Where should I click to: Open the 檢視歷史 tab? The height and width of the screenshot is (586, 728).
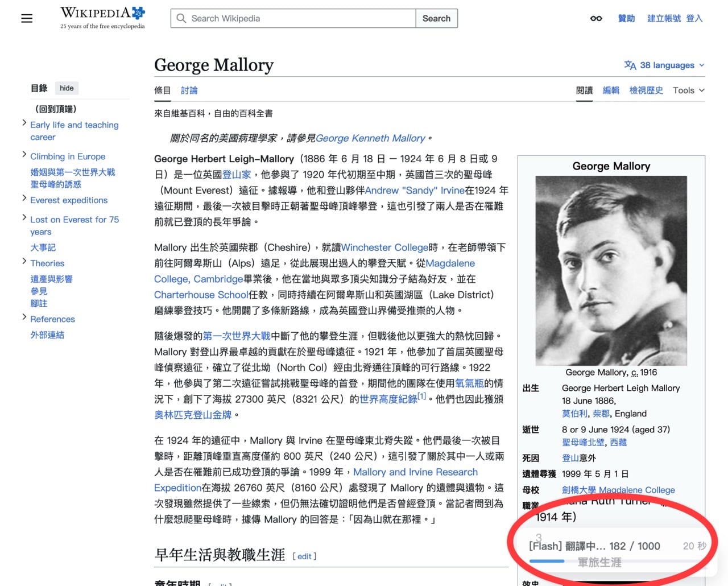pos(646,90)
